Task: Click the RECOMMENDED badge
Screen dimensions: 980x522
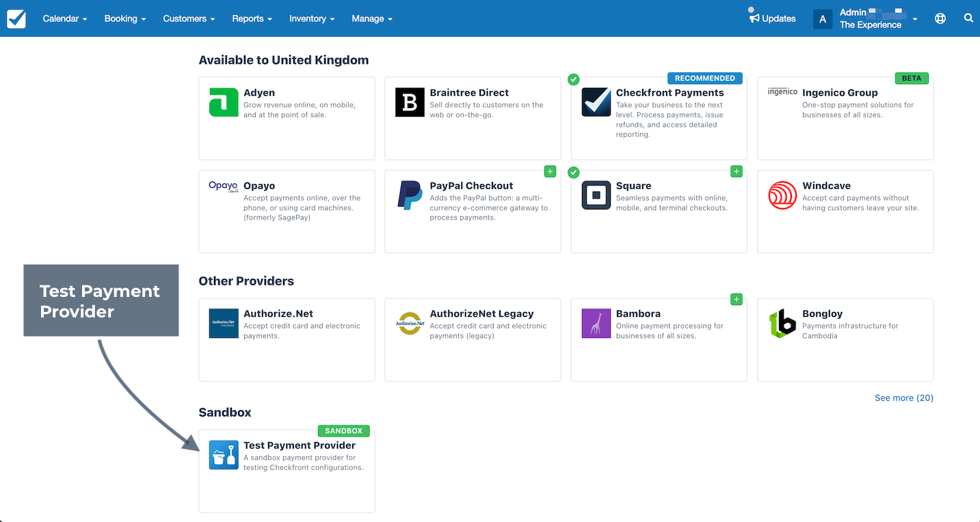Action: click(x=705, y=78)
